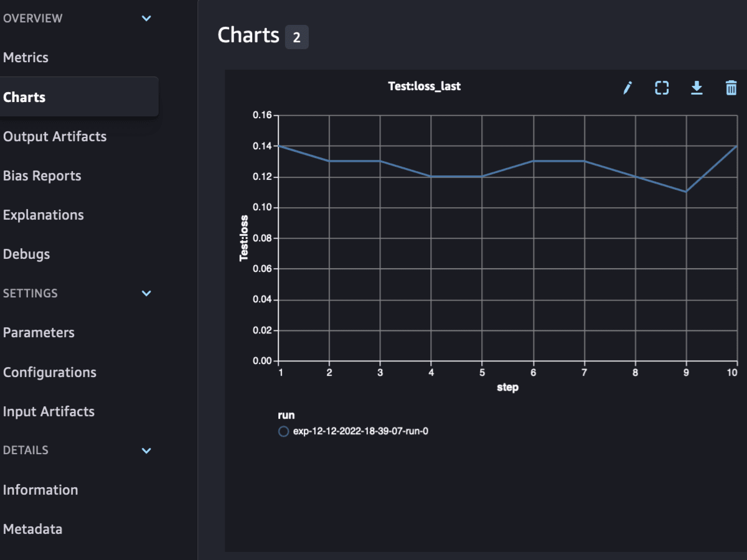Open the Metadata page
The height and width of the screenshot is (560, 747).
[32, 529]
